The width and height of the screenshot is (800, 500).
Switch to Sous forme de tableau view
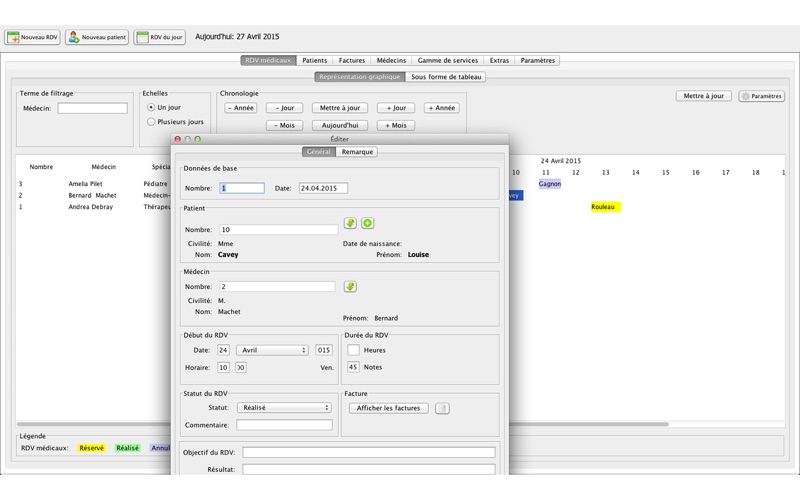point(446,77)
